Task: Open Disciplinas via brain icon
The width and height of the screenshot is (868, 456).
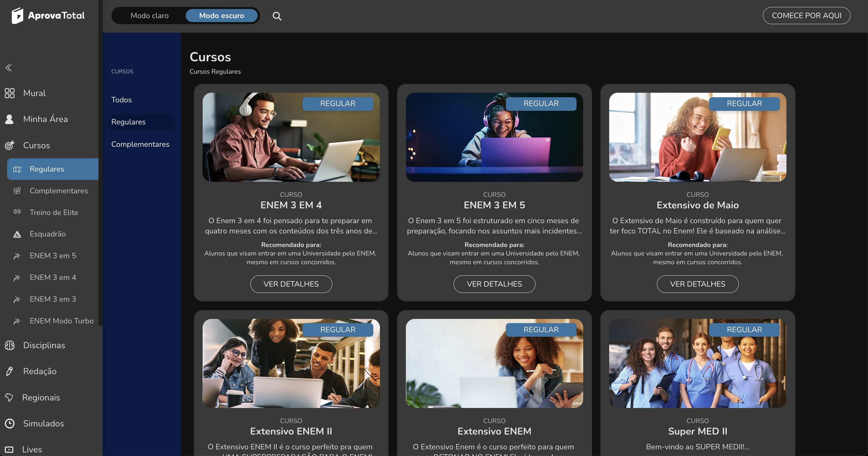Action: (9, 345)
